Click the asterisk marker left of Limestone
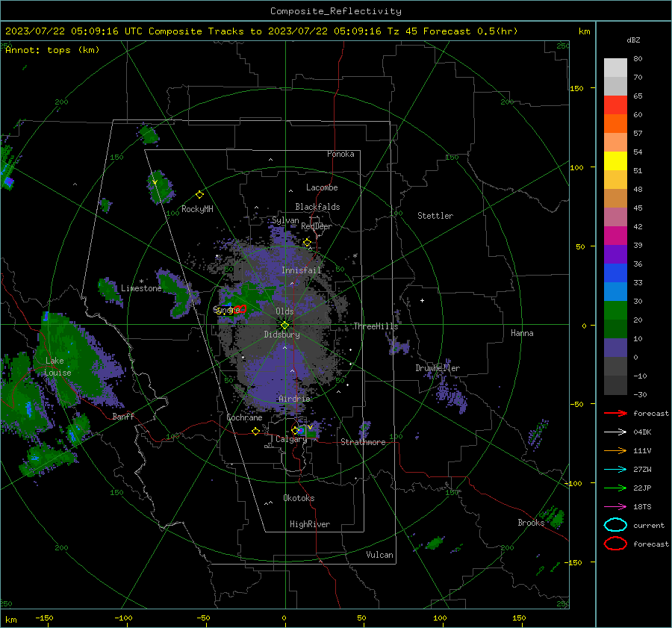This screenshot has width=672, height=628. [x=141, y=282]
